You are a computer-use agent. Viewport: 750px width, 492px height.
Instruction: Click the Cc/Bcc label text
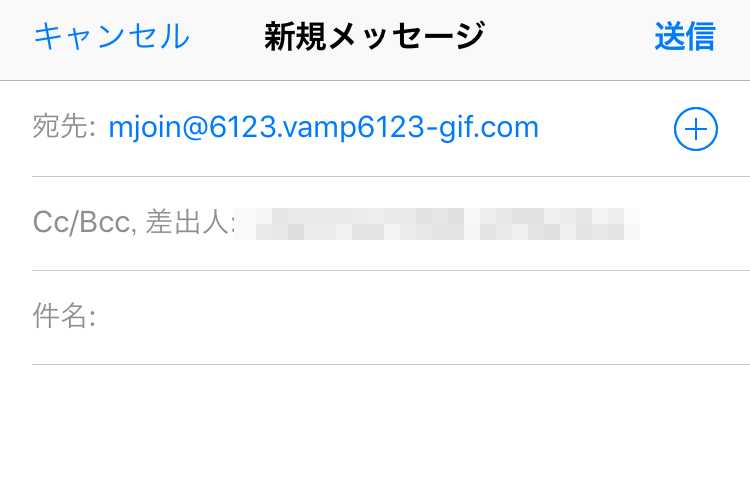click(82, 223)
